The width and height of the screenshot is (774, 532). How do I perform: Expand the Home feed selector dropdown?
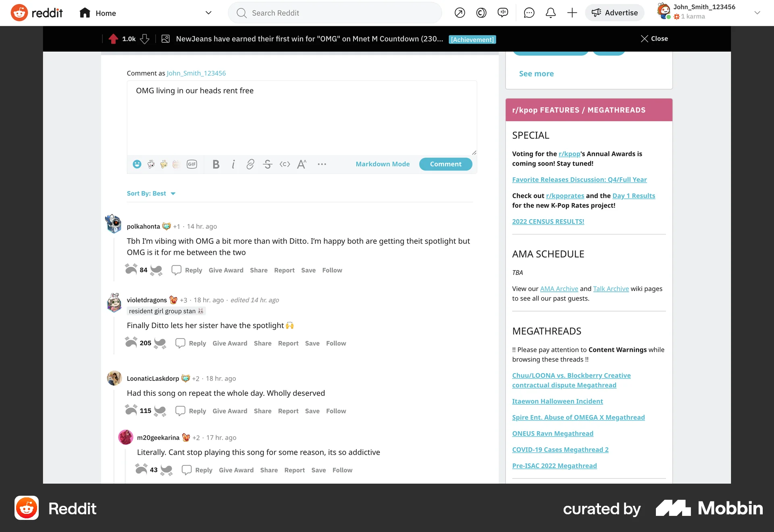tap(208, 12)
